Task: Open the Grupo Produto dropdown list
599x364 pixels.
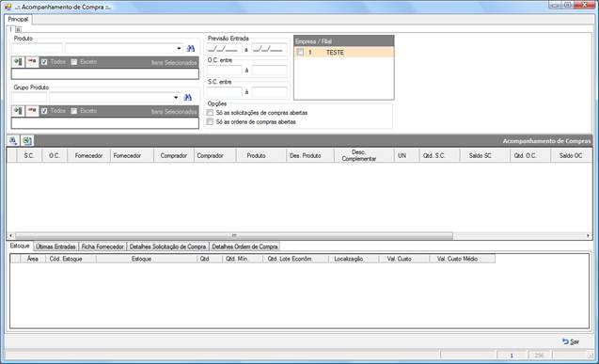Action: click(176, 98)
